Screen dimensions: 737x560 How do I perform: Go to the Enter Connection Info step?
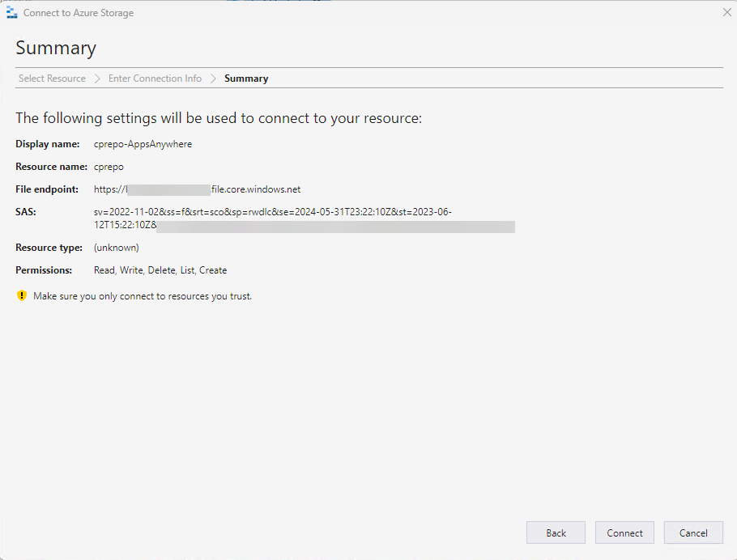[155, 78]
